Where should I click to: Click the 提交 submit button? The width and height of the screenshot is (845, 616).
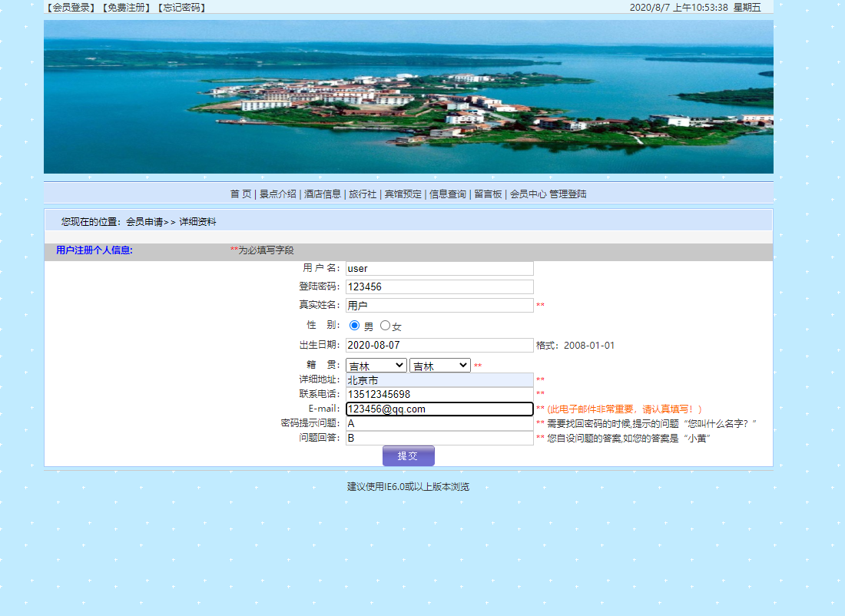tap(408, 455)
